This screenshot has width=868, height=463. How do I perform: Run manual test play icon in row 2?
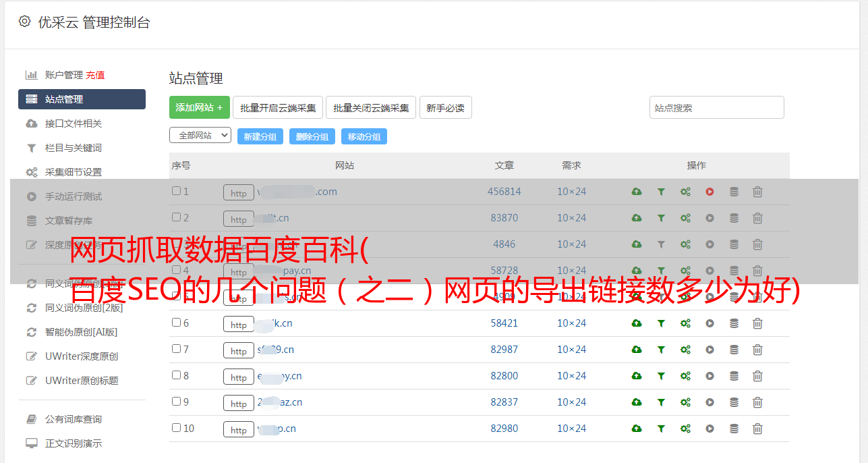pos(710,218)
